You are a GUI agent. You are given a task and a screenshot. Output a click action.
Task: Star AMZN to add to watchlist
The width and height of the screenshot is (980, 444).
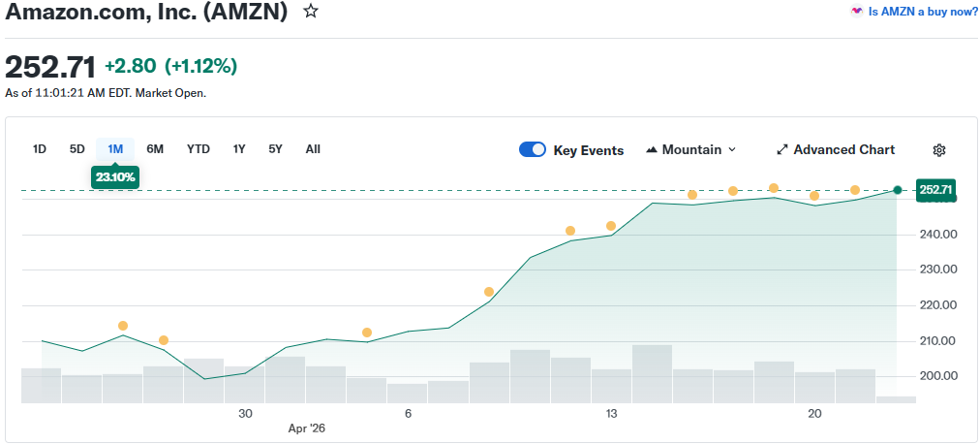(x=311, y=12)
